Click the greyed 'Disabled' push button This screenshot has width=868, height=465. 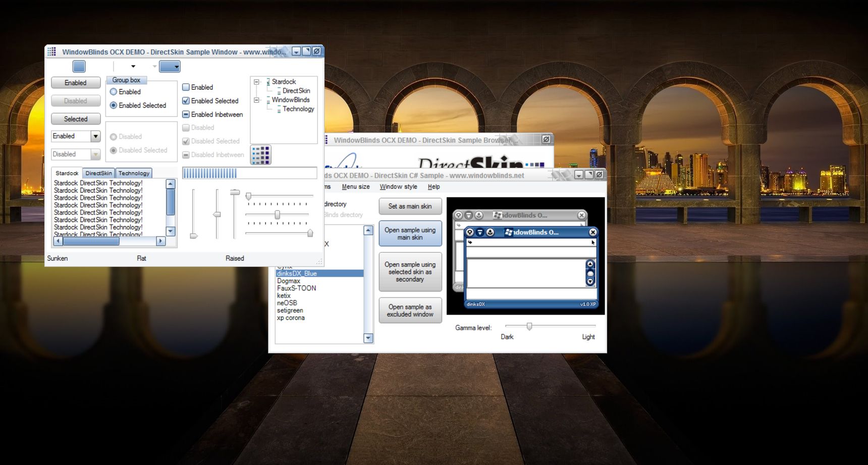[76, 101]
